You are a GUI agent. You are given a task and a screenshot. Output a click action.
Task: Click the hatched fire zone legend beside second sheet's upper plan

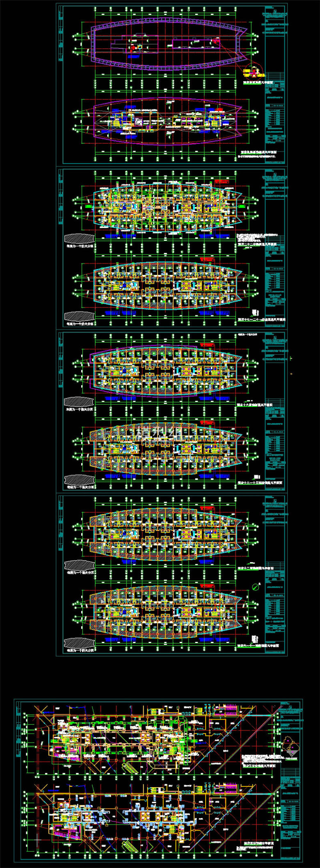click(x=79, y=239)
